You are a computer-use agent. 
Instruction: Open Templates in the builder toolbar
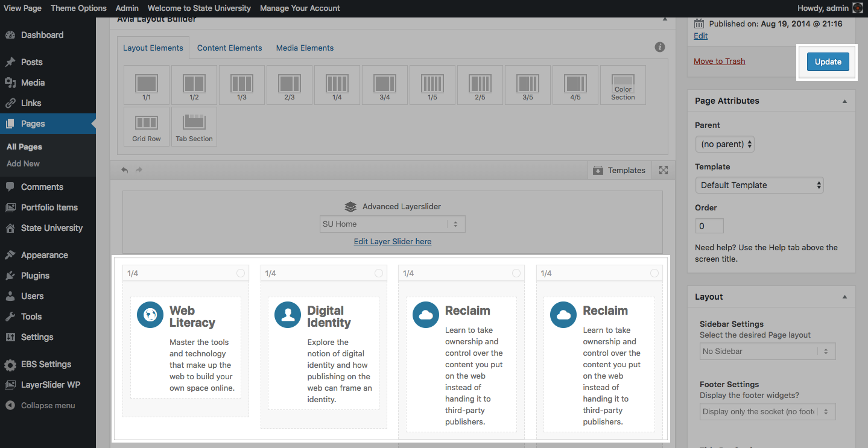(x=620, y=170)
